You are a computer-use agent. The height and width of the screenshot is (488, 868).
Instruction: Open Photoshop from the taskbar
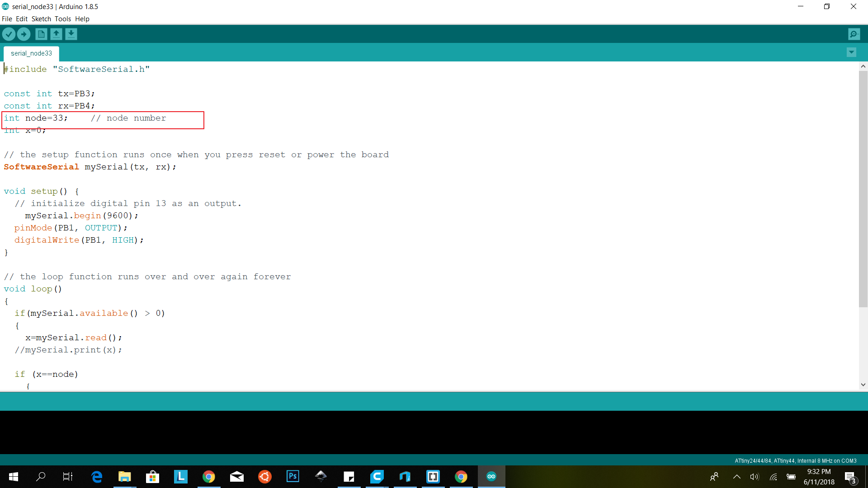pyautogui.click(x=292, y=476)
